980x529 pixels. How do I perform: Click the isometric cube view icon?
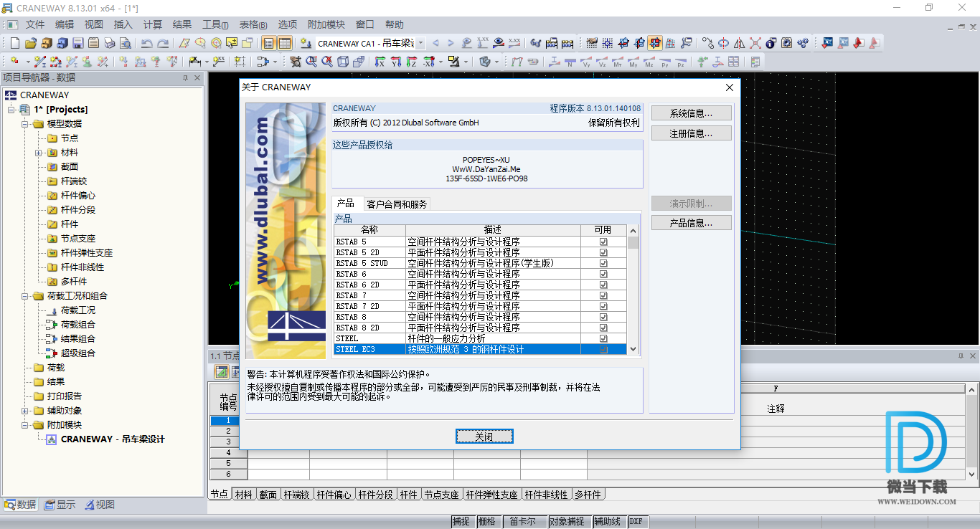coord(343,62)
